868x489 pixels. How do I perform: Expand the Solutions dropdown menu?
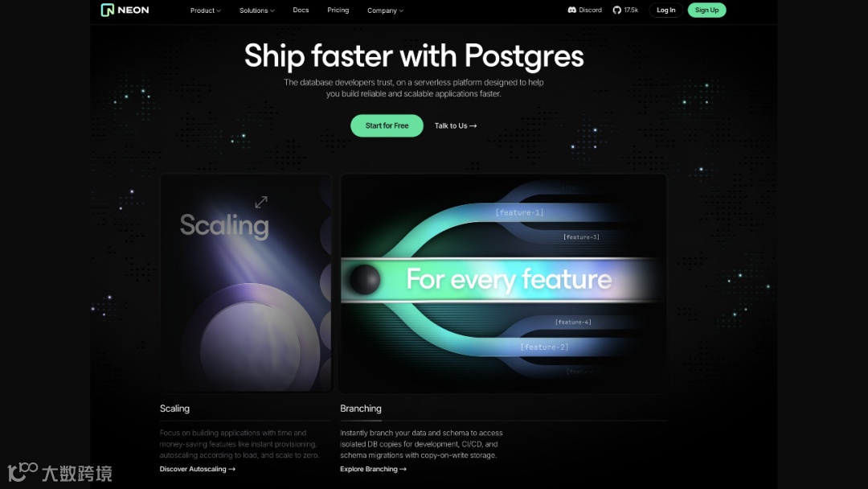point(257,10)
